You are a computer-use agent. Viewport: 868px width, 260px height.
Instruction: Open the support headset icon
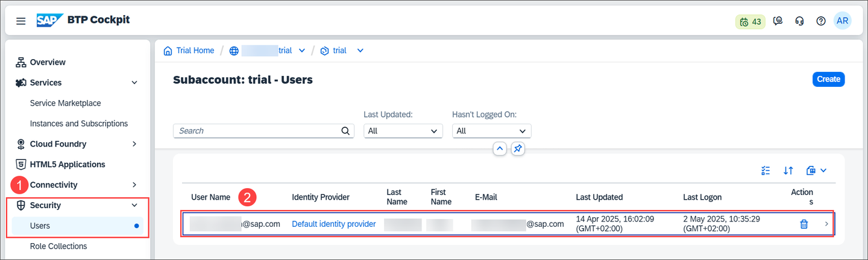800,21
